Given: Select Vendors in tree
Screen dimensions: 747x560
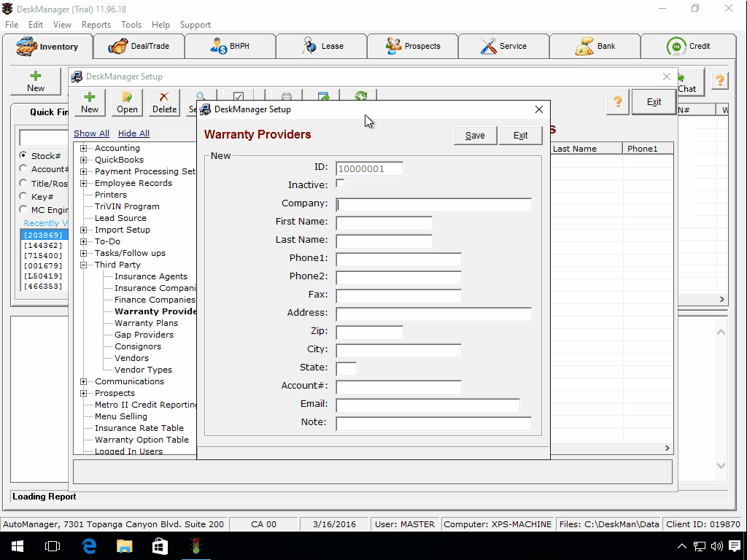Looking at the screenshot, I should click(x=131, y=358).
